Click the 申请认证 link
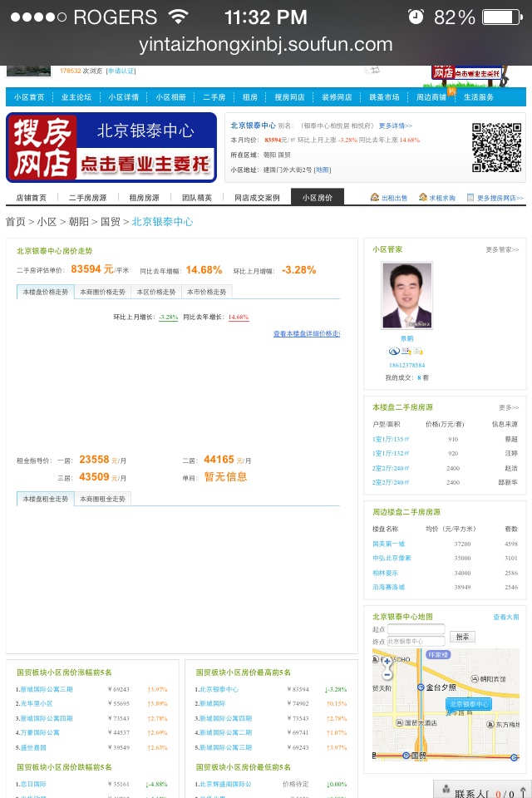 [121, 71]
